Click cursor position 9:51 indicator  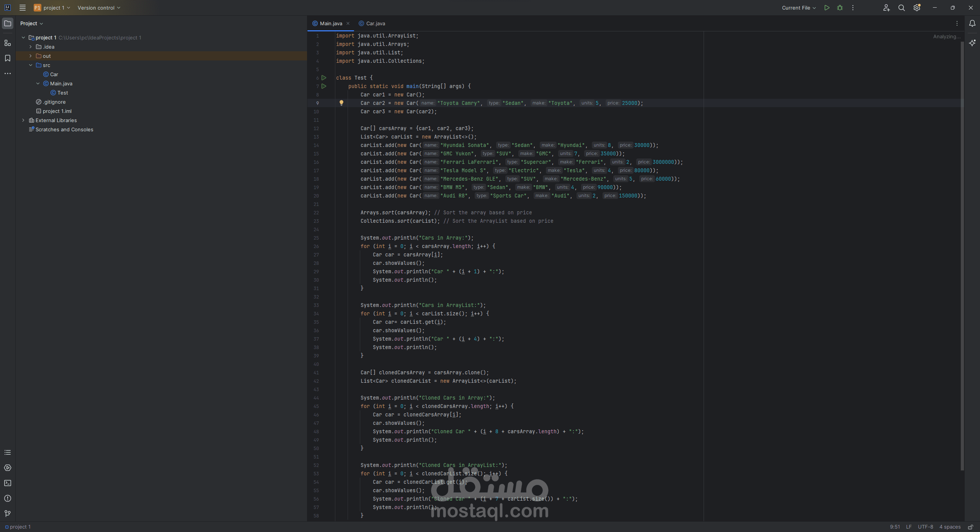click(895, 527)
